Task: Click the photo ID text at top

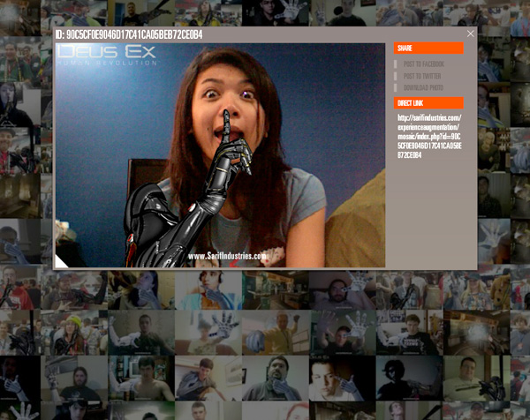Action: point(129,34)
